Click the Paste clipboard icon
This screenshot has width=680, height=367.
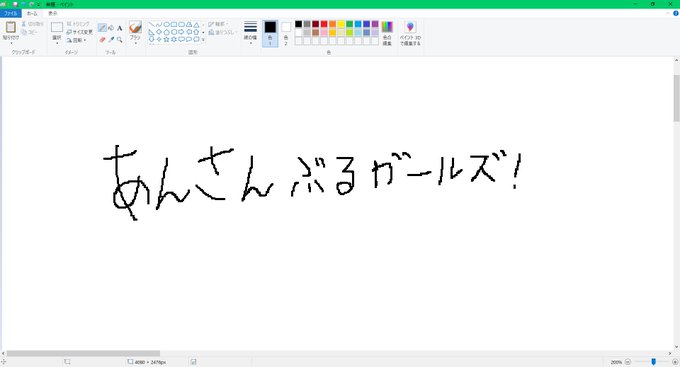pyautogui.click(x=11, y=27)
